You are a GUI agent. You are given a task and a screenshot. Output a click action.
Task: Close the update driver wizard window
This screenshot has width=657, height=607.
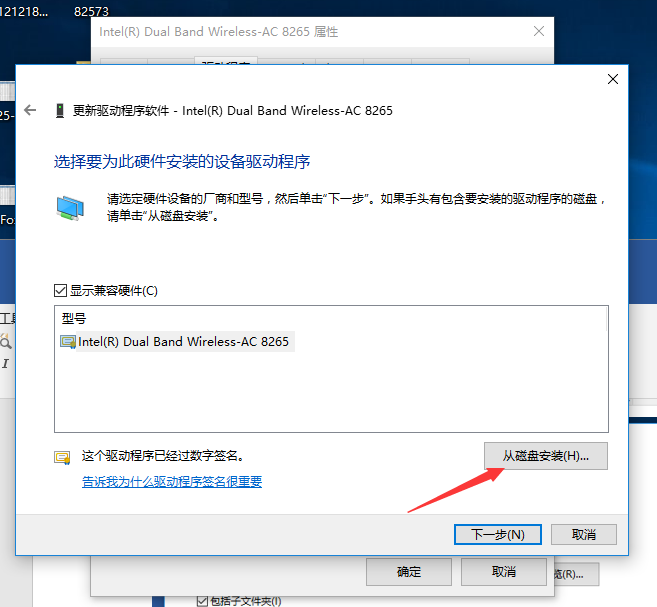click(x=613, y=79)
